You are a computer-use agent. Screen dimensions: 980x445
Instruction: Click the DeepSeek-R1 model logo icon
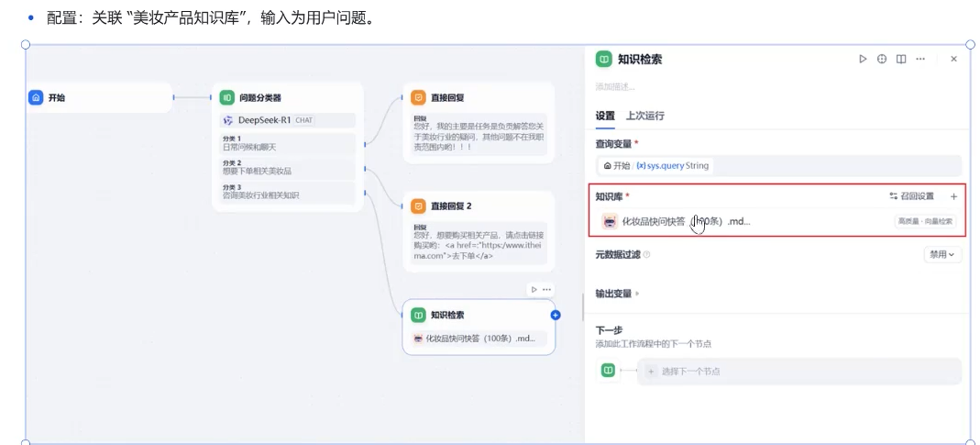228,120
